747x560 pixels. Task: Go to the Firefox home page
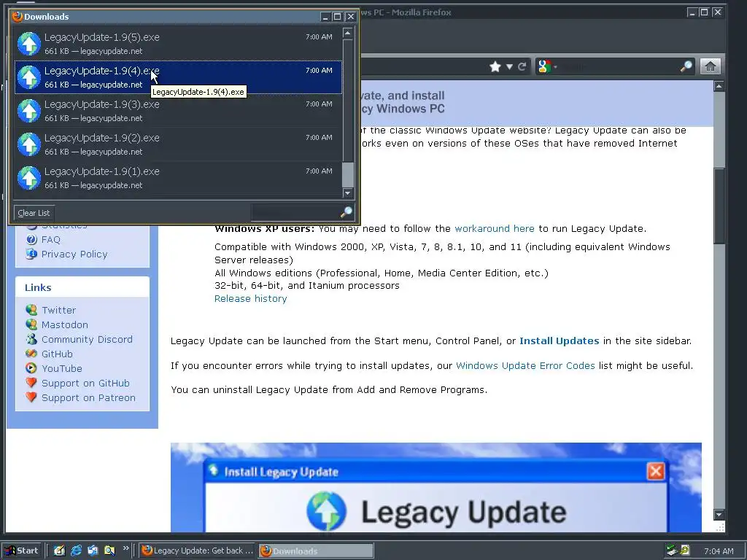710,66
